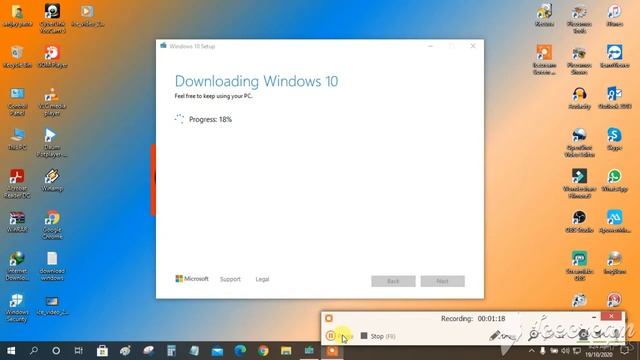Open the taskbar clock and date
The image size is (640, 360).
(598, 351)
